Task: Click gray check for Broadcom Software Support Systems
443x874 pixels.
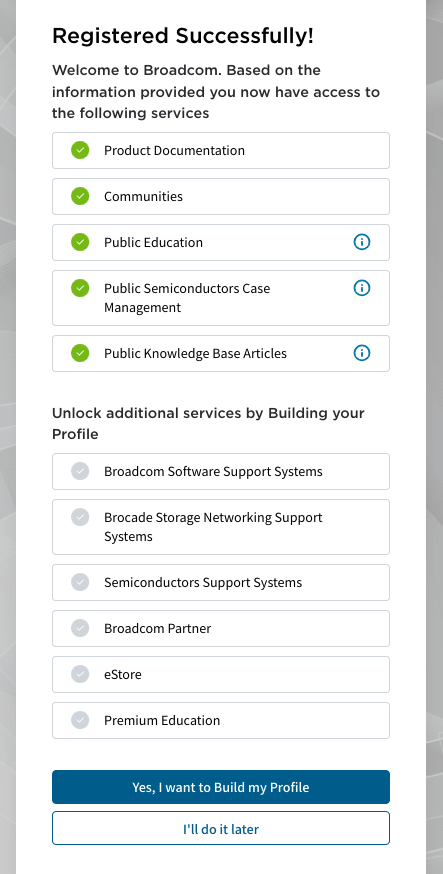Action: (x=80, y=471)
